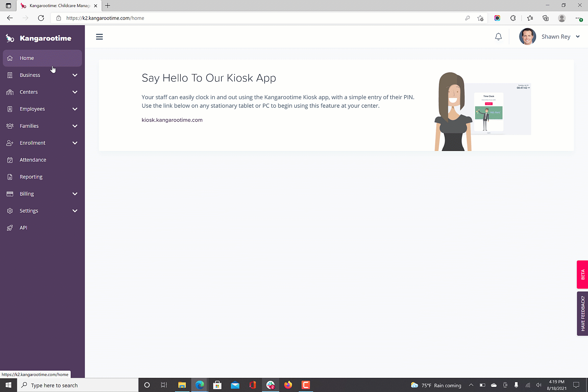Expand the Business menu chevron
This screenshot has height=392, width=588.
(75, 75)
